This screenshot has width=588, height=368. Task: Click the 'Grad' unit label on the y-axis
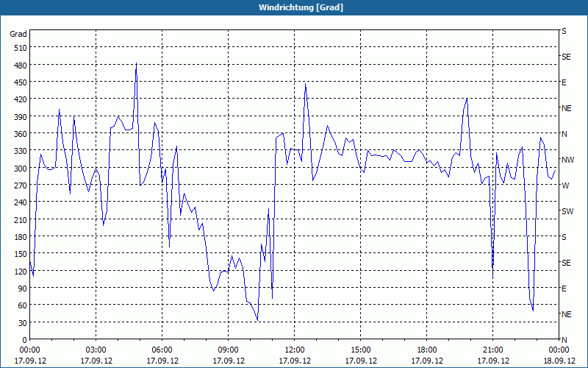(x=18, y=34)
